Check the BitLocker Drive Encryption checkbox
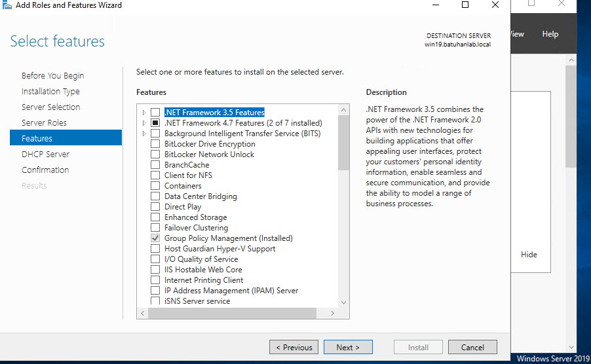The width and height of the screenshot is (591, 364). coord(155,144)
